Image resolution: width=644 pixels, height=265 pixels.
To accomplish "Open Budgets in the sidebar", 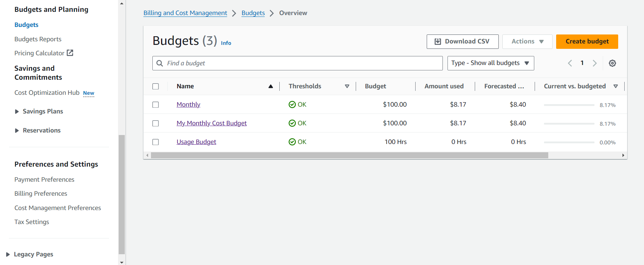I will [26, 25].
